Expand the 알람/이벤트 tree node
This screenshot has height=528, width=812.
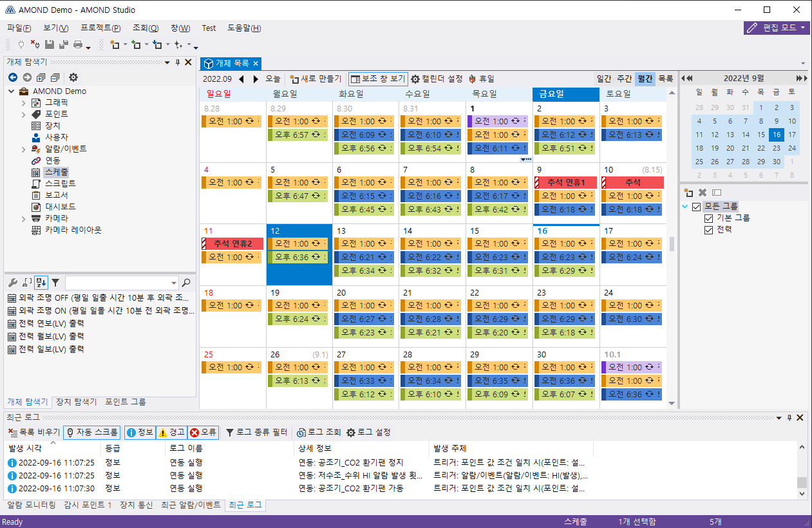tap(24, 149)
